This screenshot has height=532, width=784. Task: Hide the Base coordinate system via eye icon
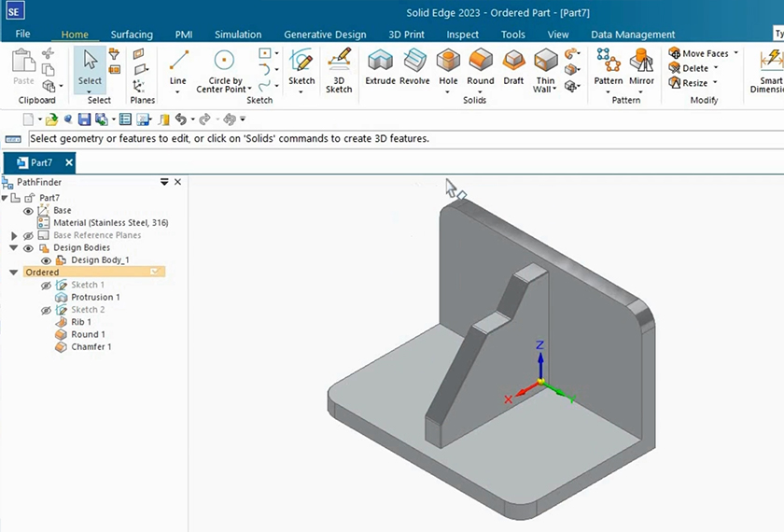(28, 211)
